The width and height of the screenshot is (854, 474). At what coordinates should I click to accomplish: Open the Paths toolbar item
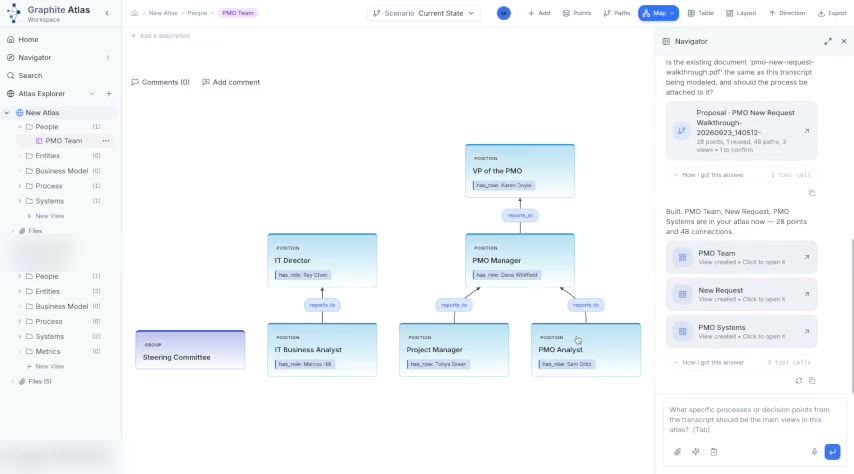tap(617, 13)
